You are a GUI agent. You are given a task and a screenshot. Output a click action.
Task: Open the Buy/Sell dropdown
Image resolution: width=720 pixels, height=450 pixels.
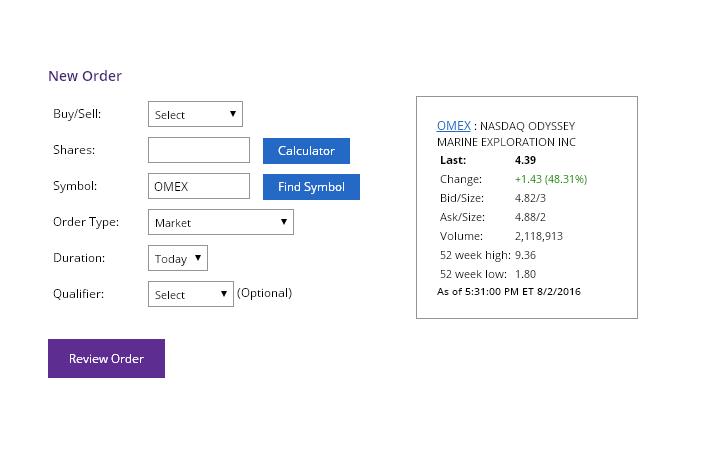click(x=195, y=114)
